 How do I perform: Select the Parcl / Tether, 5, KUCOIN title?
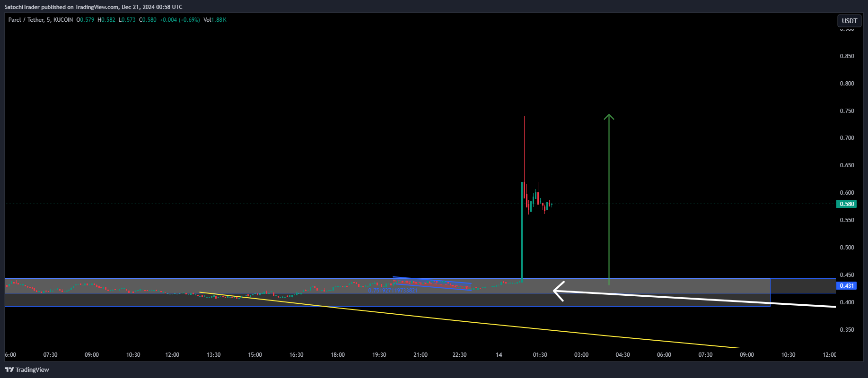click(x=41, y=20)
